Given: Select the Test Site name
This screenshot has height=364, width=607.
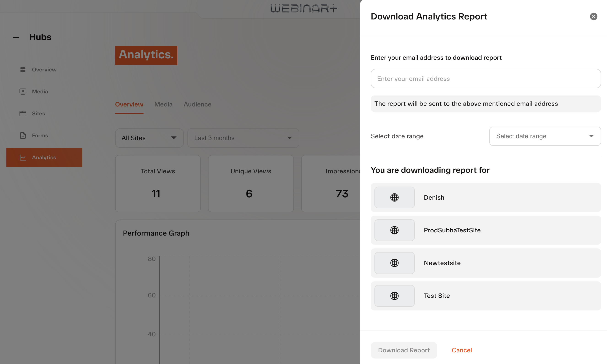Looking at the screenshot, I should point(437,296).
